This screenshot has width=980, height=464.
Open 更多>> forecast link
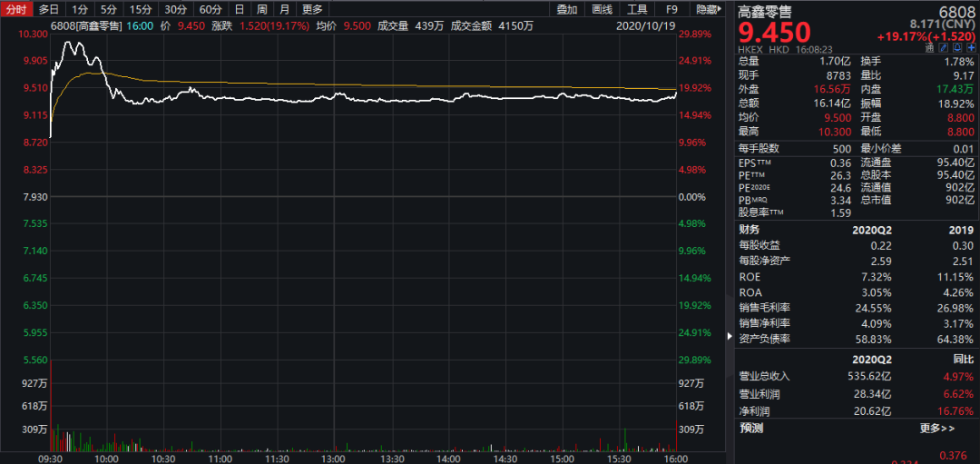pyautogui.click(x=936, y=428)
